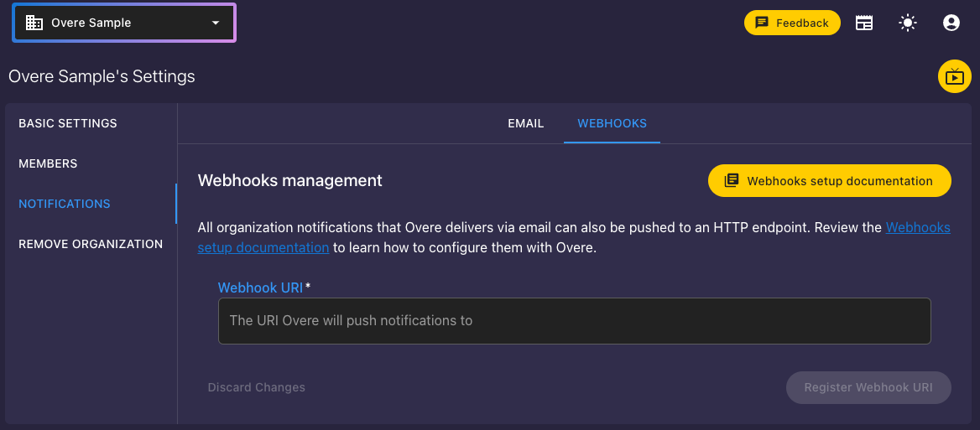Click the documentation book icon on button
Screen dimensions: 980x430
click(732, 181)
